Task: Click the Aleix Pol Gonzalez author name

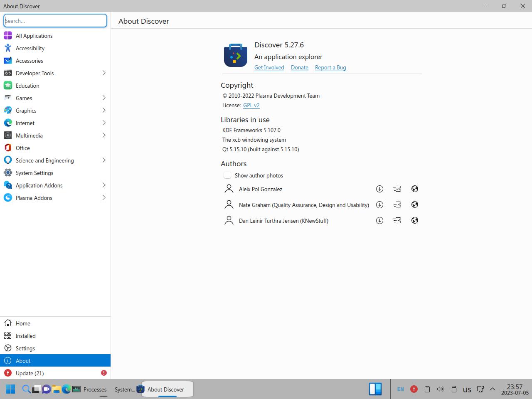Action: (261, 189)
